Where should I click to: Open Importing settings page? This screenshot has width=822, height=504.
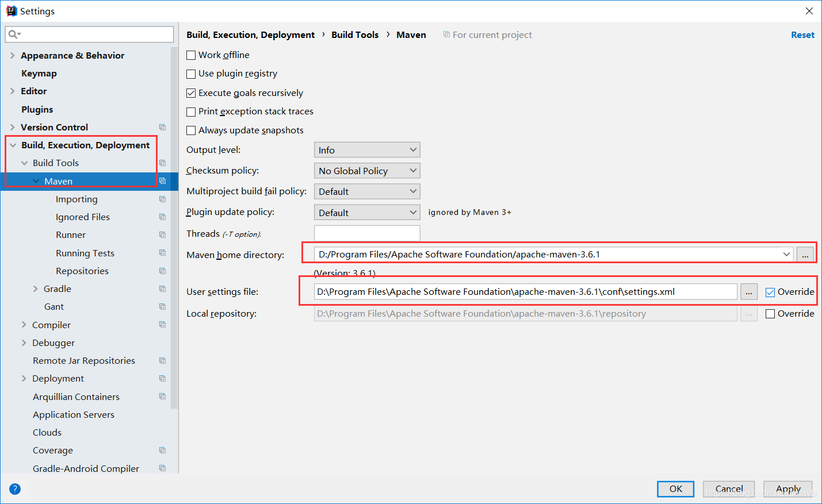77,199
